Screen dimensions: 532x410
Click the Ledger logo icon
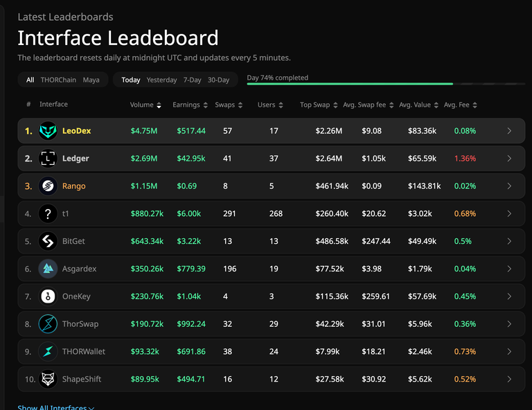[x=48, y=159]
